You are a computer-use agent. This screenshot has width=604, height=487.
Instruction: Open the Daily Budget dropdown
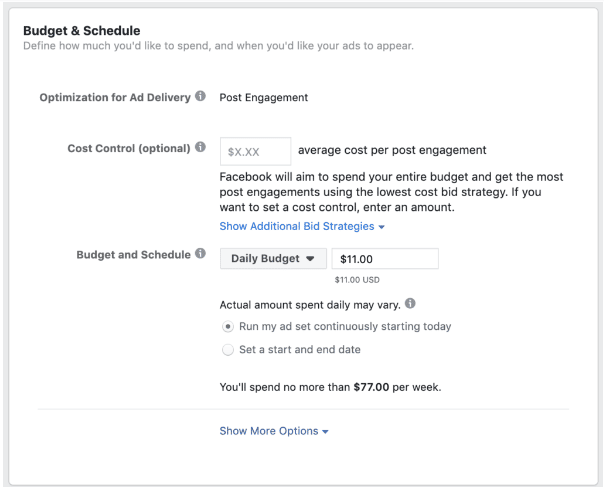pyautogui.click(x=273, y=259)
